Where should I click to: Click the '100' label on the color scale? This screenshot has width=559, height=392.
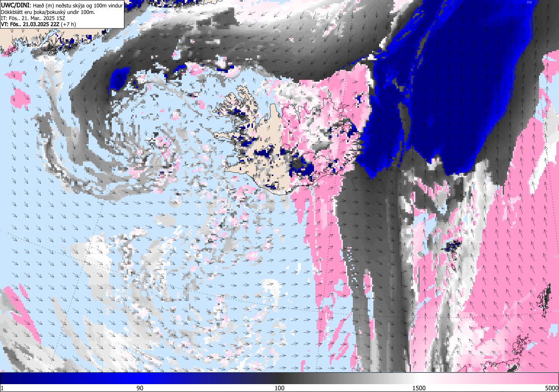[x=279, y=388]
